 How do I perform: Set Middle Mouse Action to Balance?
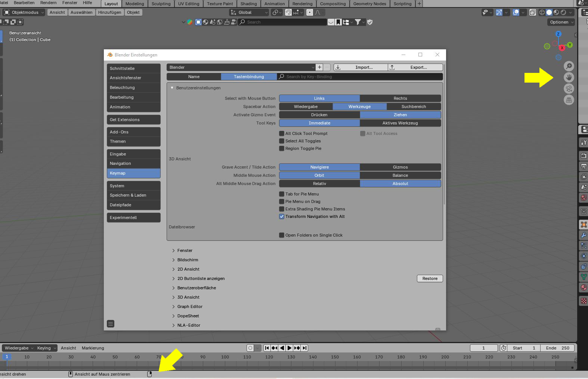[x=400, y=175]
